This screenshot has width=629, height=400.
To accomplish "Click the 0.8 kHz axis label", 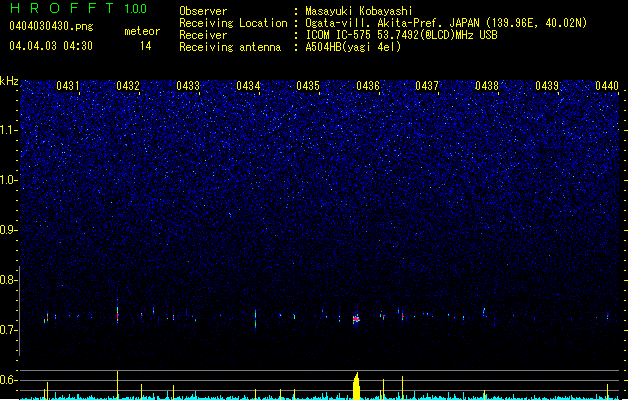I will pos(9,280).
